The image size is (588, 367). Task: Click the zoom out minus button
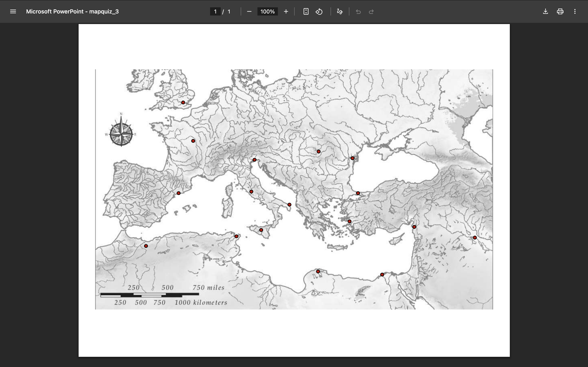coord(249,11)
